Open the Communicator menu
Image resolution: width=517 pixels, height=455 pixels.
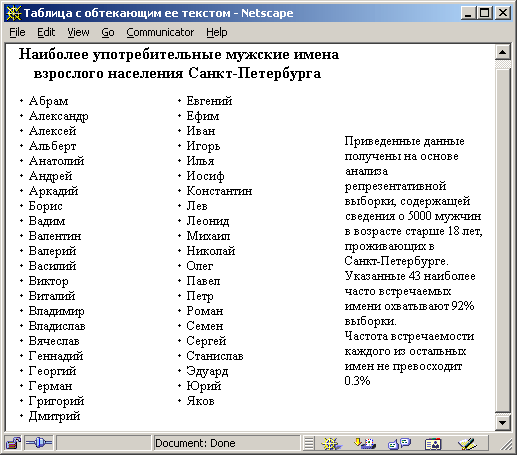tap(160, 32)
